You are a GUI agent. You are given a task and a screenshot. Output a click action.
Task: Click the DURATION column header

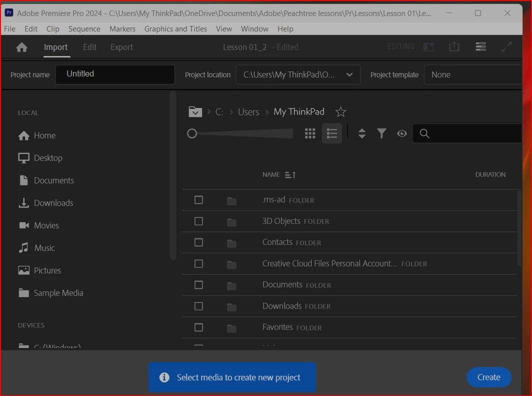tap(490, 174)
